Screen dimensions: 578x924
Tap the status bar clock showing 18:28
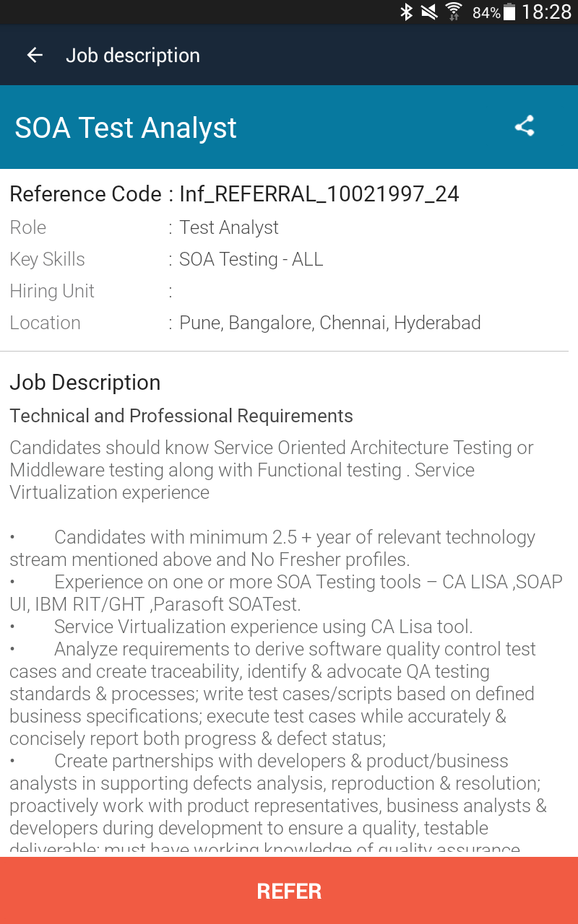pyautogui.click(x=546, y=12)
